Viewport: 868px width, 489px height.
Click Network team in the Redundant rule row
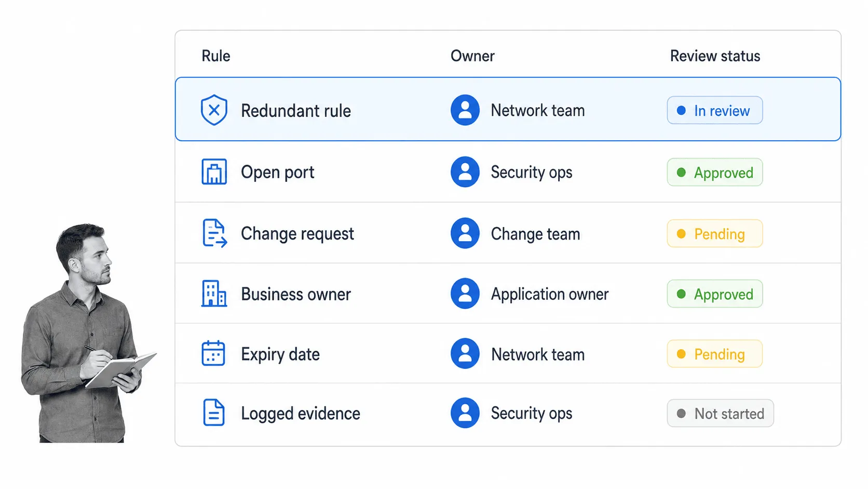pyautogui.click(x=538, y=110)
